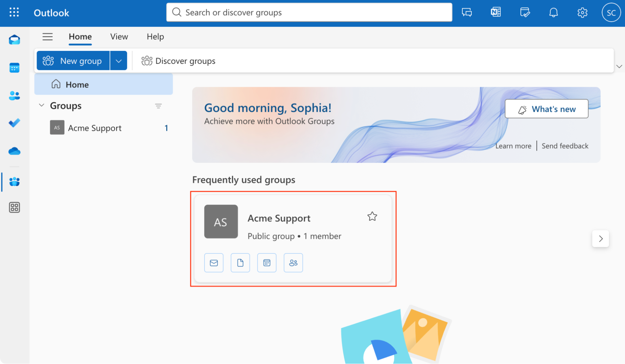This screenshot has width=625, height=364.
Task: Open Calendar from the left sidebar
Action: (14, 67)
